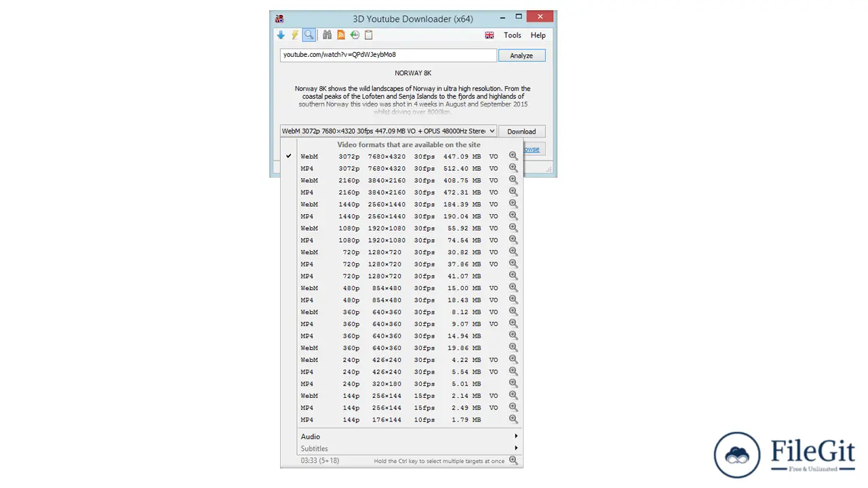The height and width of the screenshot is (488, 868).
Task: Expand the Subtitles submenu
Action: click(x=410, y=449)
